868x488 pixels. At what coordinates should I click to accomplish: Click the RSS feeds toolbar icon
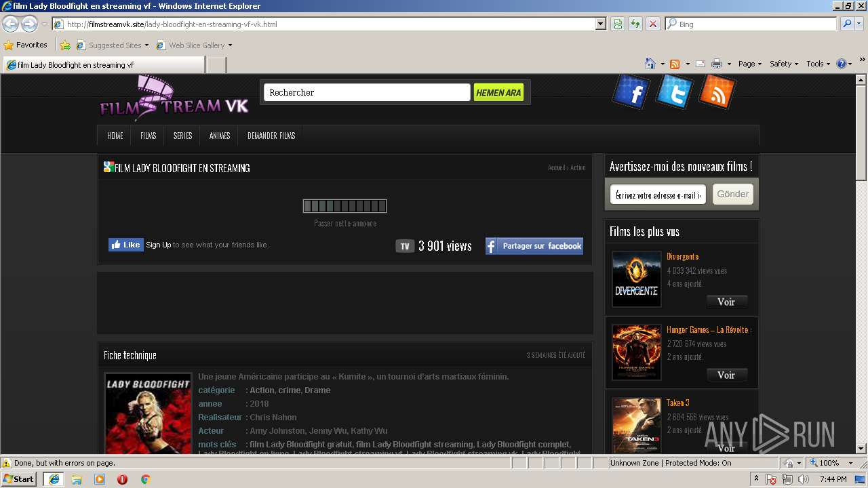pos(675,64)
